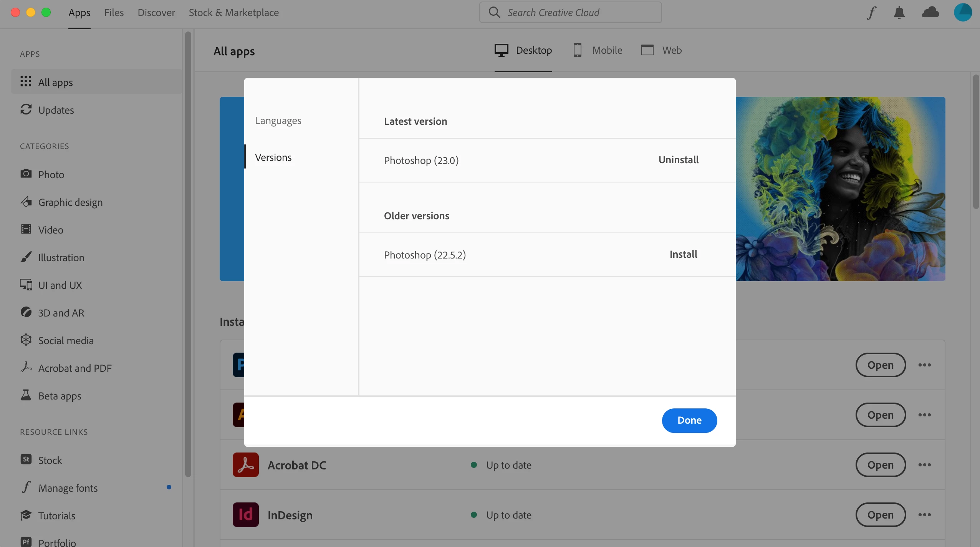Open Beta apps category
Screen dimensions: 980x547
(60, 396)
